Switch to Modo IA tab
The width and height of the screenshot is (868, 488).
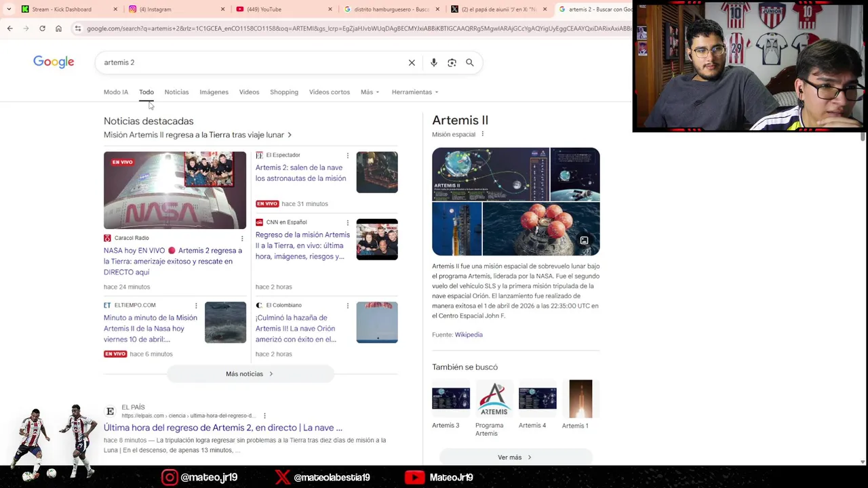[x=116, y=92]
